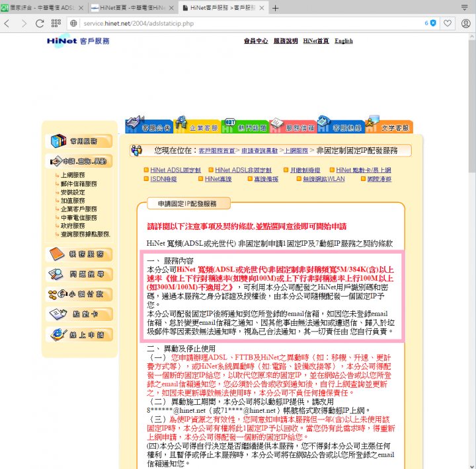Open the 月繳制撥接 link
This screenshot has width=476, height=469.
pyautogui.click(x=305, y=170)
